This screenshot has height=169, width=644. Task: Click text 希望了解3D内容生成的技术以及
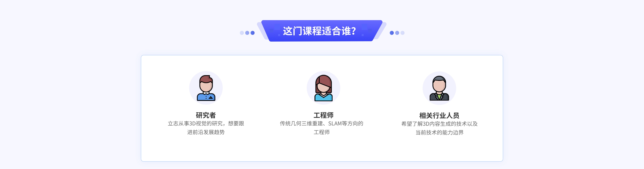click(x=439, y=124)
